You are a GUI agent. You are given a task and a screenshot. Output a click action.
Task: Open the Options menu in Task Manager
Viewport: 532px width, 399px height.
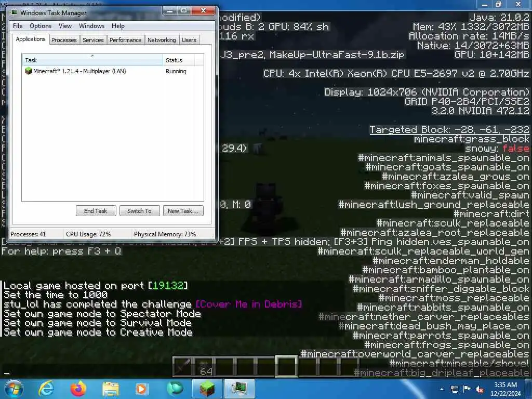tap(41, 26)
